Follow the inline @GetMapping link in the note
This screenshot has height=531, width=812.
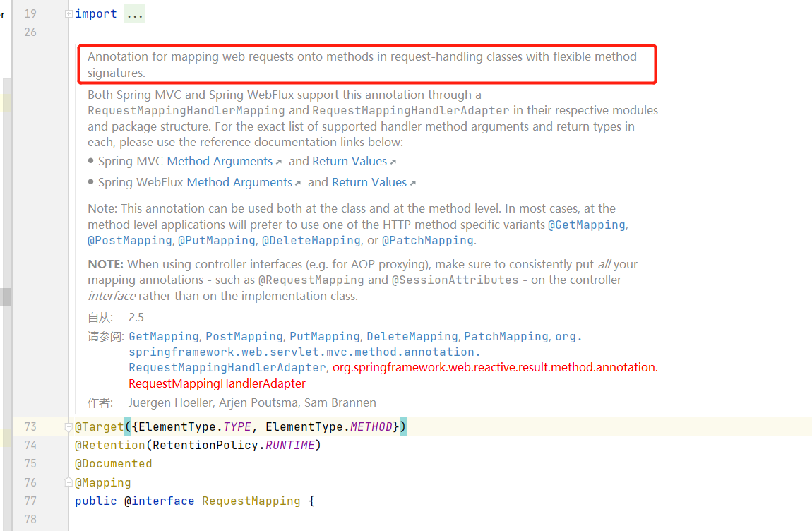(587, 225)
